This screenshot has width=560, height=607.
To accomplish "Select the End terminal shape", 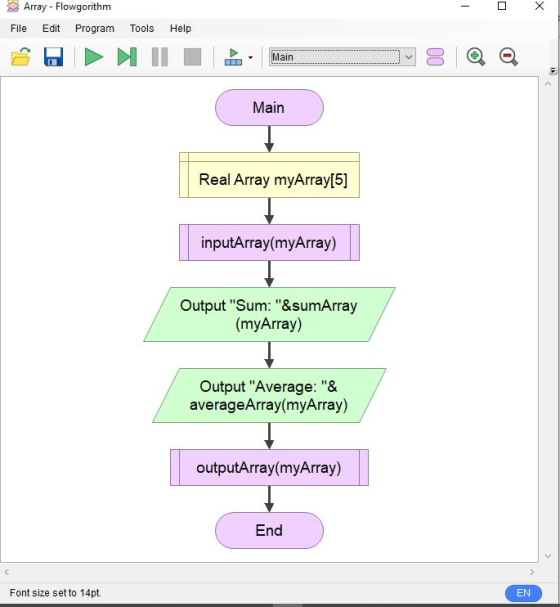I will [269, 530].
